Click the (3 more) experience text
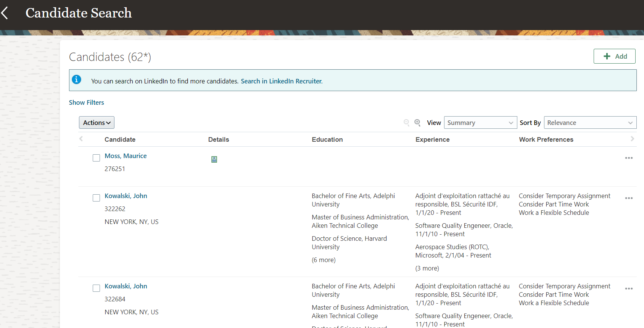 click(427, 268)
